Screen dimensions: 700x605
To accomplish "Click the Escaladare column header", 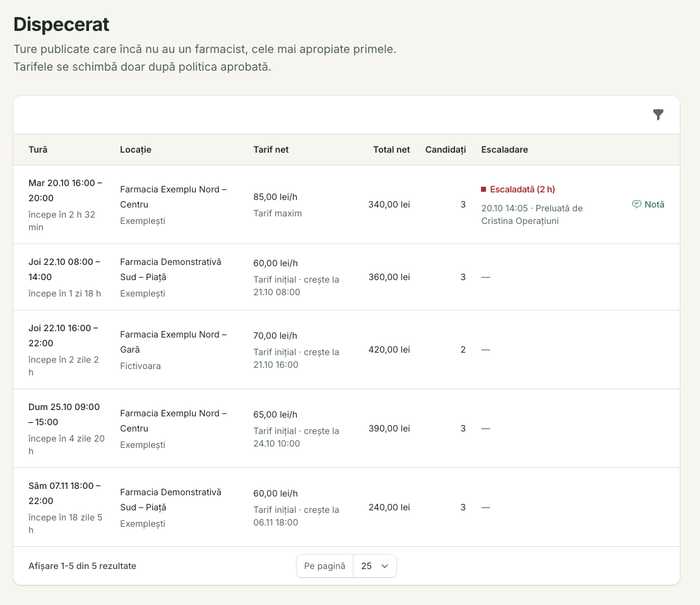I will (x=504, y=150).
